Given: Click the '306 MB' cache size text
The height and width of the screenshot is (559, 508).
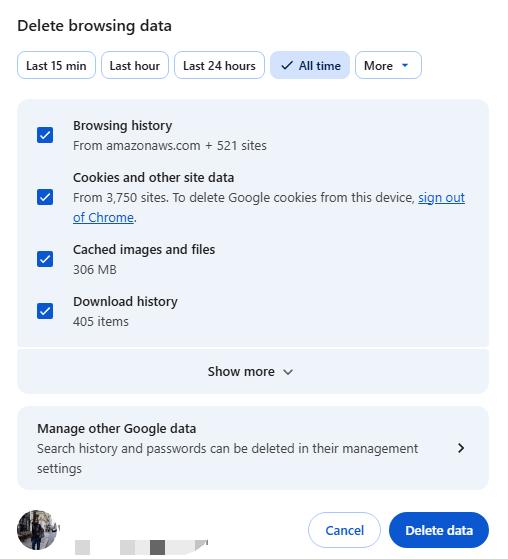Looking at the screenshot, I should coord(95,270).
